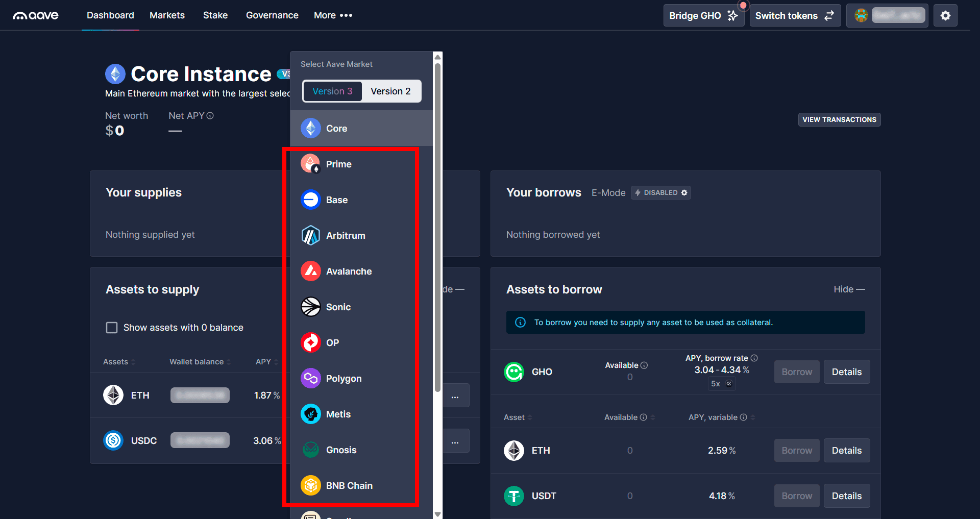This screenshot has width=980, height=519.
Task: Select Version 2 toggle
Action: pos(390,91)
